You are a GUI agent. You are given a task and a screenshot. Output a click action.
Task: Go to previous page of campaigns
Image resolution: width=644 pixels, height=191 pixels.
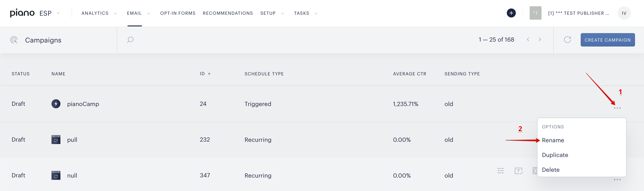point(528,40)
